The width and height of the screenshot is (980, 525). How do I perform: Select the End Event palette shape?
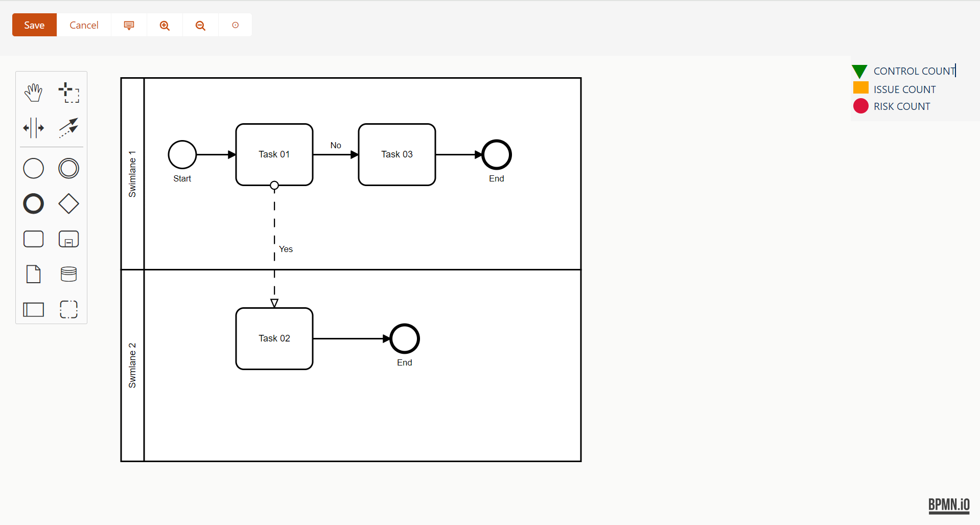tap(34, 203)
